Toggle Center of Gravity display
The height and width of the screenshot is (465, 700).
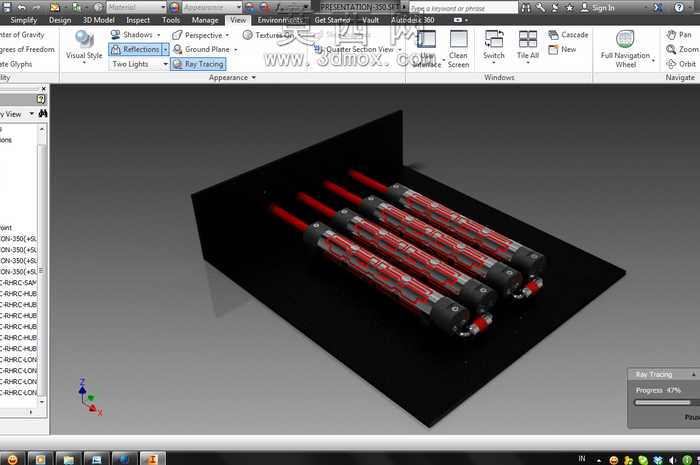click(x=22, y=35)
